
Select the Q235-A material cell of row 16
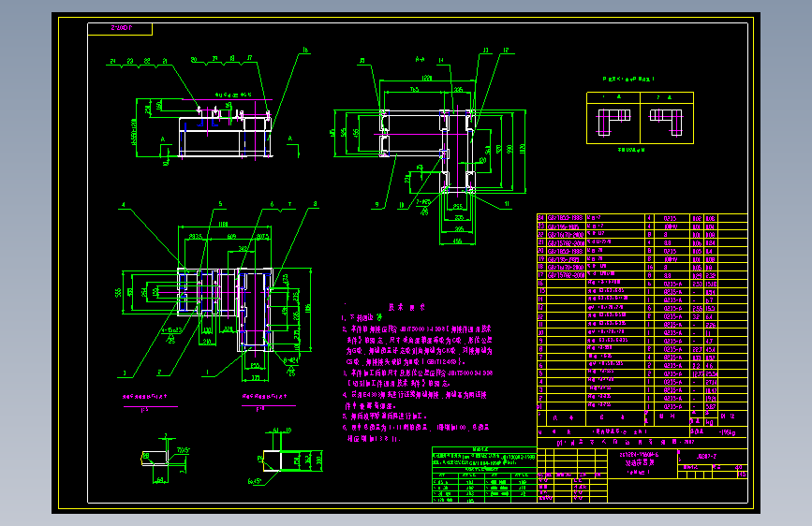click(672, 284)
